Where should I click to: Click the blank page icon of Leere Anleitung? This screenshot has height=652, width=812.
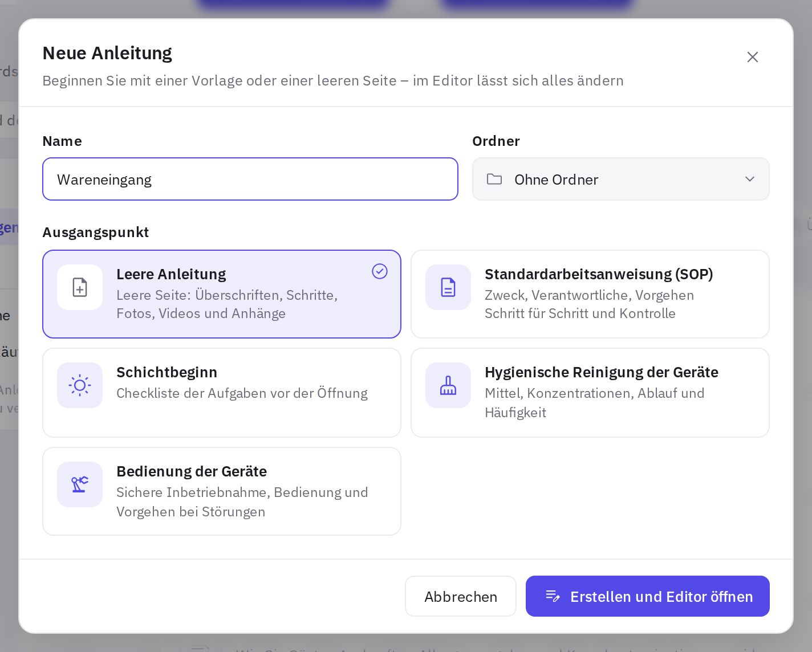pyautogui.click(x=80, y=287)
